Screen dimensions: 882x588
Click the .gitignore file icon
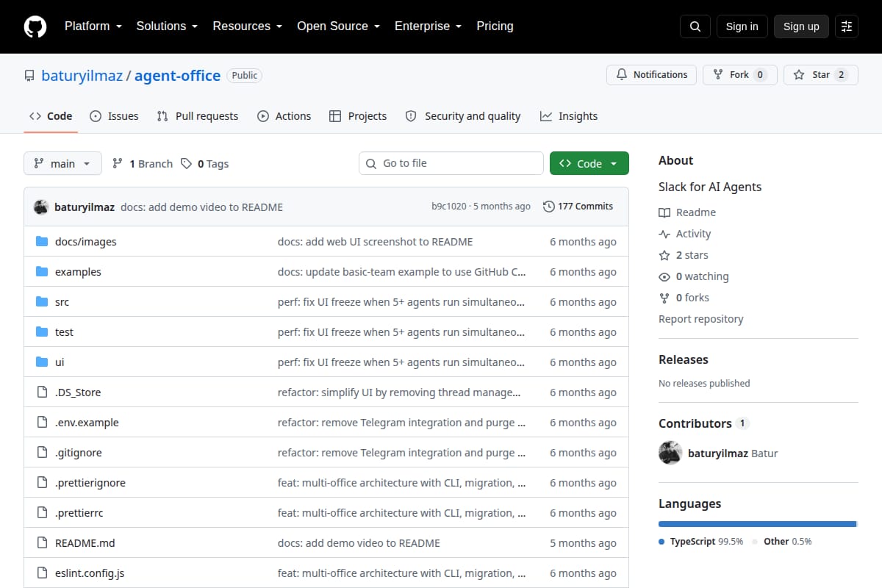tap(42, 453)
